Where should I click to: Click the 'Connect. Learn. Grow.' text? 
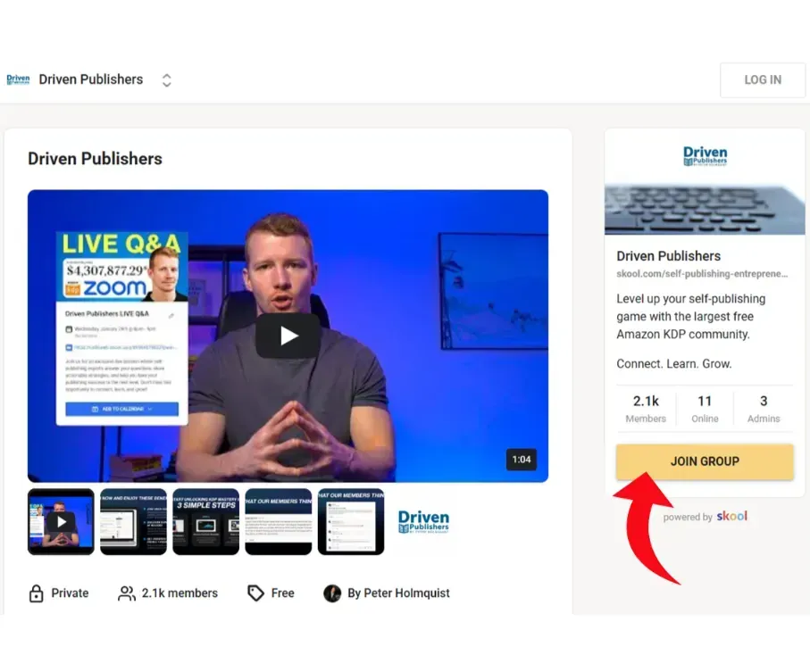(x=674, y=364)
